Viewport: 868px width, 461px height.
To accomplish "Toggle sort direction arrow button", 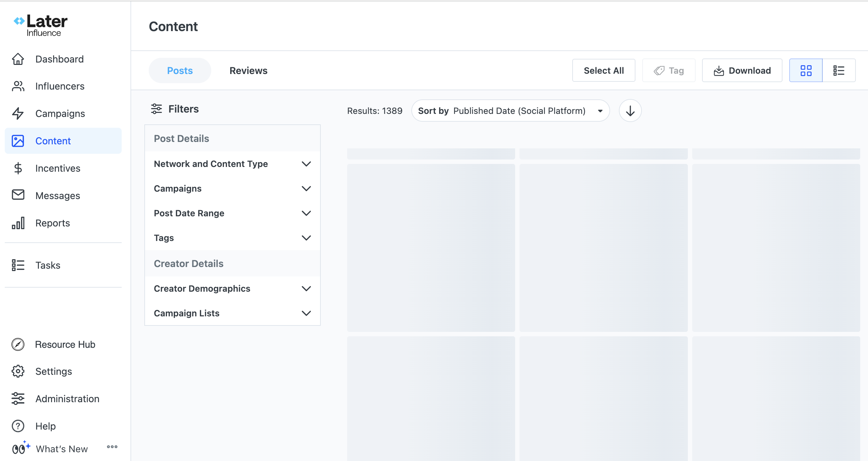I will pos(630,111).
